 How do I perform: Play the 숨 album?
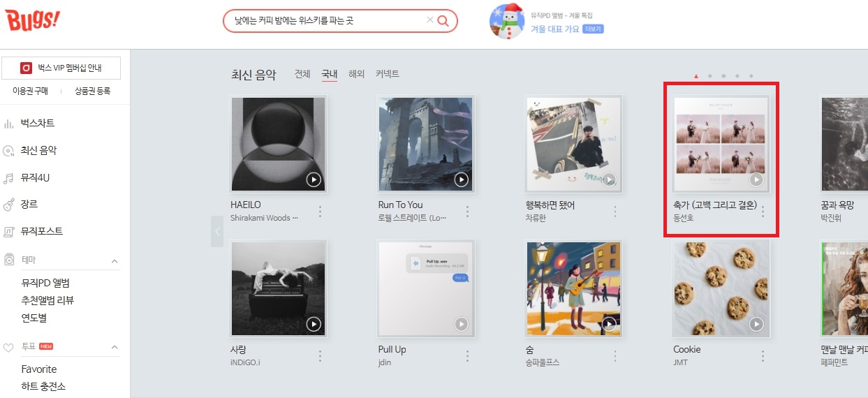point(609,324)
